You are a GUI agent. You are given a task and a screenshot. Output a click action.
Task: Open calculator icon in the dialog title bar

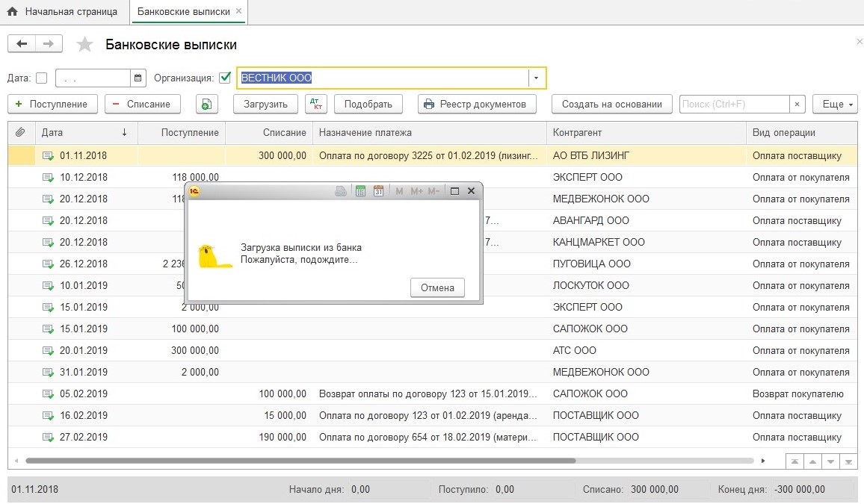coord(360,191)
